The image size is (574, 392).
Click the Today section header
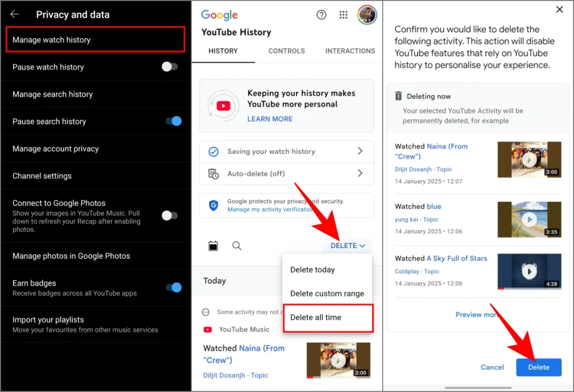tap(215, 281)
